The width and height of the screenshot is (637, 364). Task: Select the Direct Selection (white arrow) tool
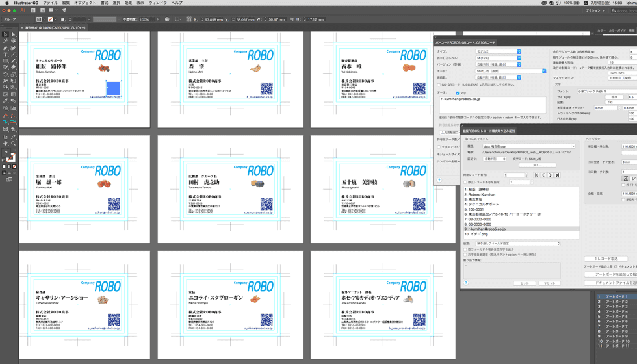click(x=13, y=34)
